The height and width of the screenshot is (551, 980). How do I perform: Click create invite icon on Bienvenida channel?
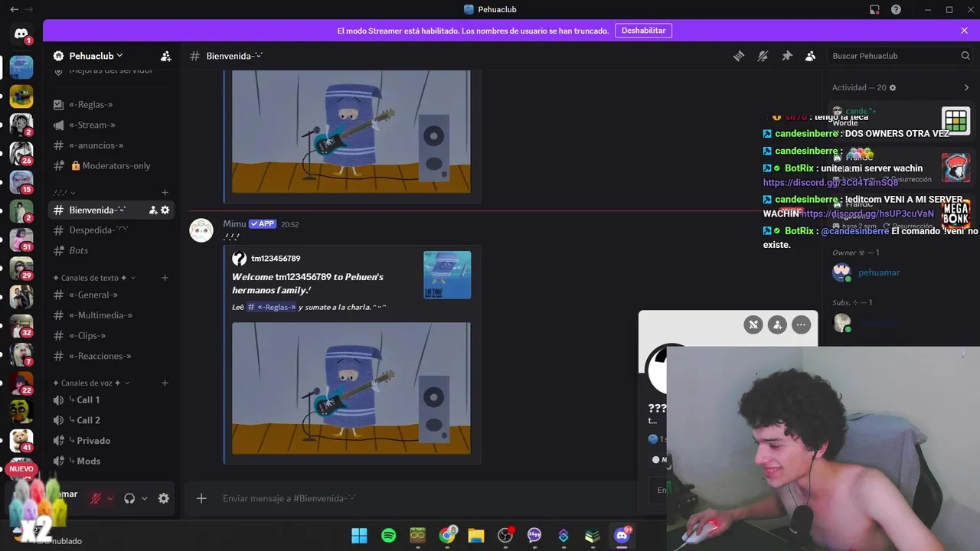(x=153, y=210)
